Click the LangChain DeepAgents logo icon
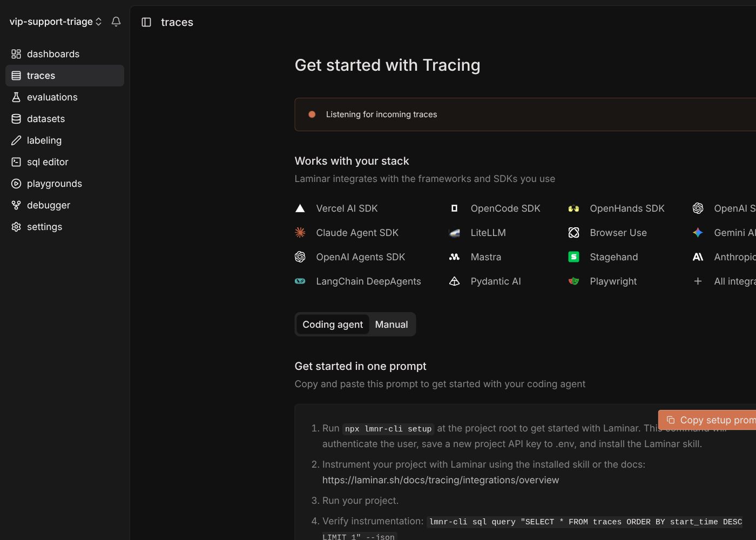This screenshot has height=540, width=756. (x=300, y=281)
